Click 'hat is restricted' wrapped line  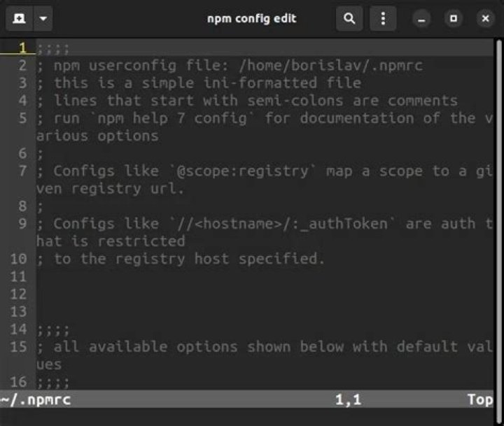point(111,241)
